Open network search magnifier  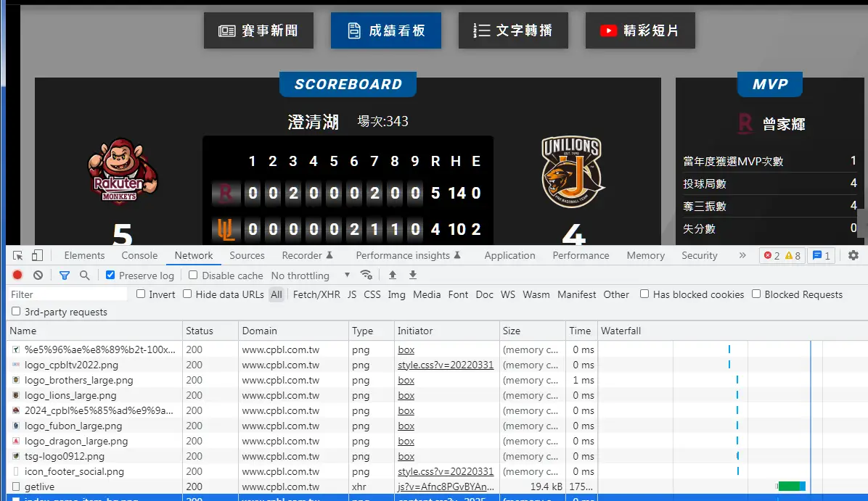(x=85, y=276)
